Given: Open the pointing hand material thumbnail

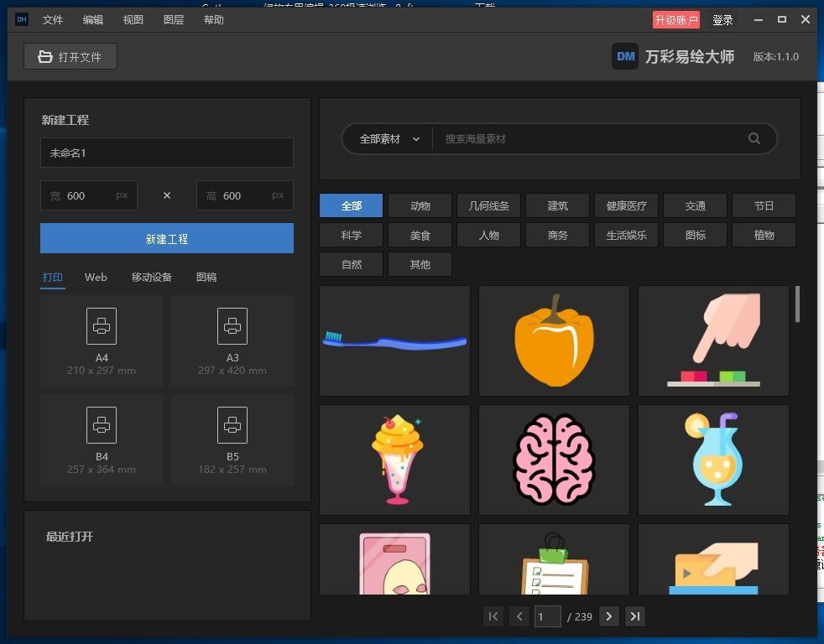Looking at the screenshot, I should click(x=713, y=341).
